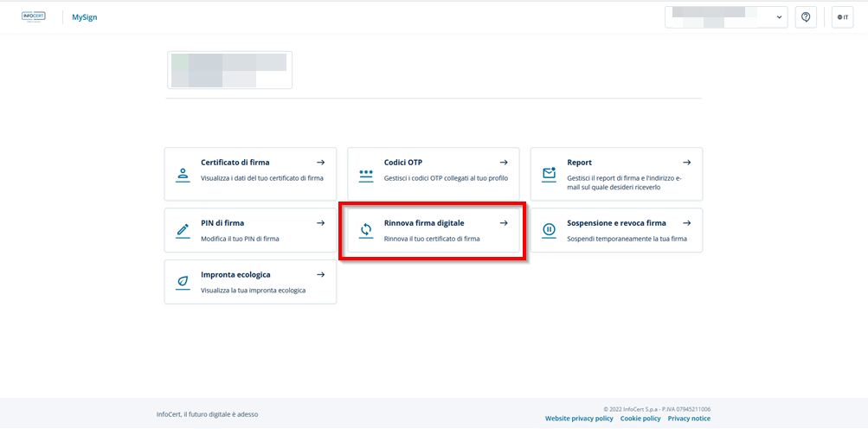Click the arrow on Codici OTP card

pyautogui.click(x=504, y=163)
